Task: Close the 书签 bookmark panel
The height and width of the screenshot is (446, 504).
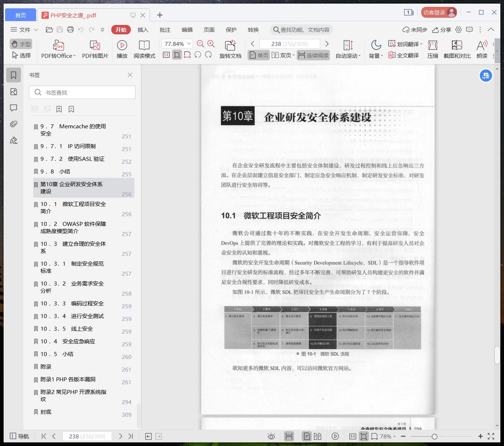Action: coord(130,75)
